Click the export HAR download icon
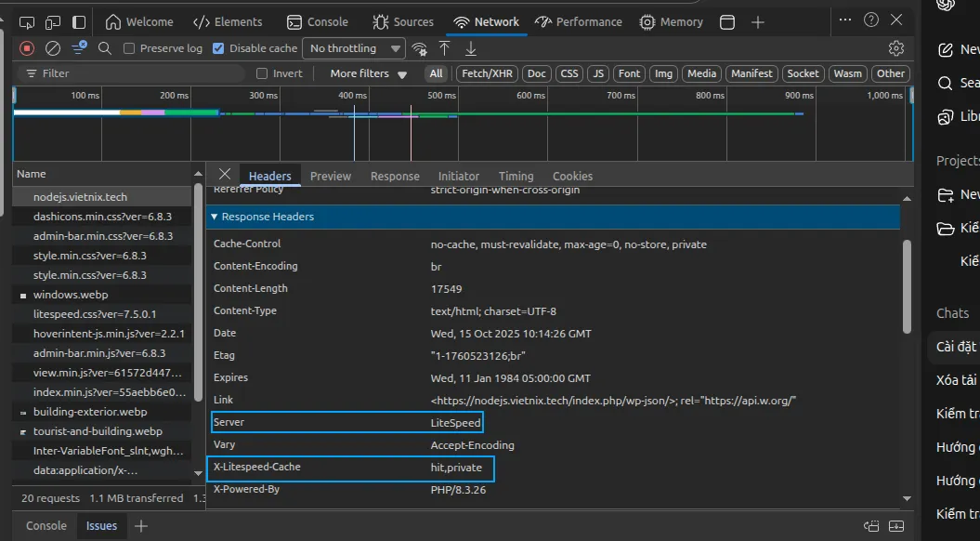980x541 pixels. (471, 48)
